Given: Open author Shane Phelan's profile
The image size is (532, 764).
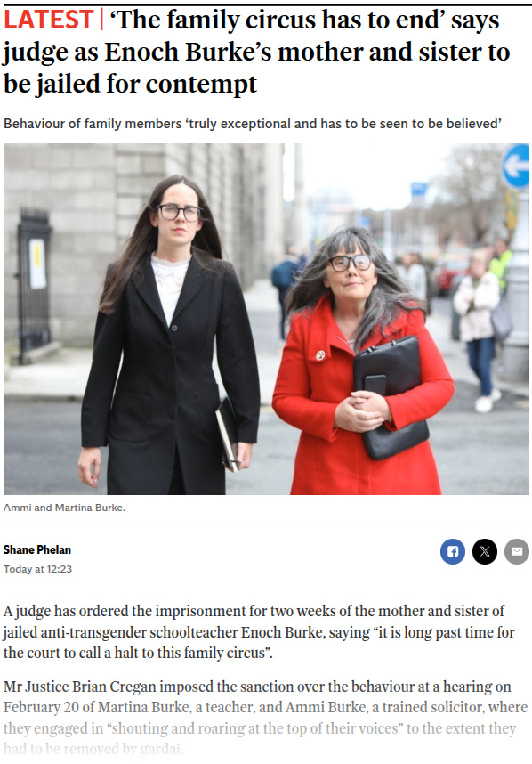Looking at the screenshot, I should (37, 549).
